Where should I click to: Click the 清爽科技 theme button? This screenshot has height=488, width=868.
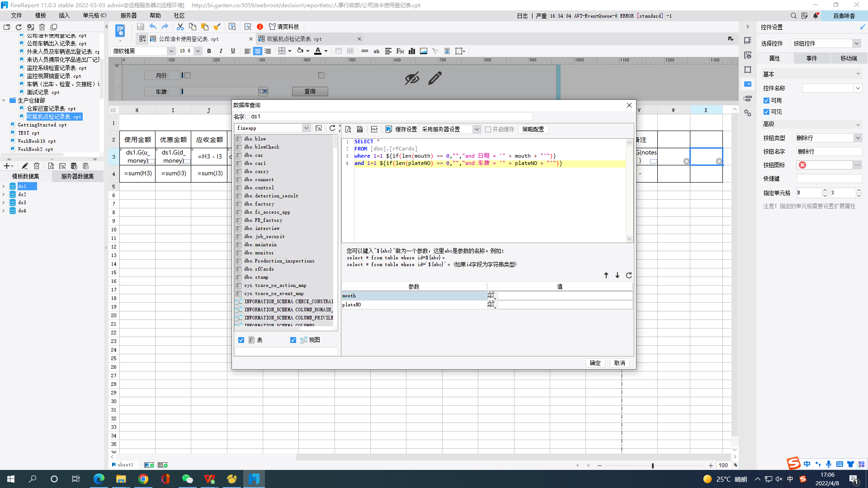pos(284,27)
